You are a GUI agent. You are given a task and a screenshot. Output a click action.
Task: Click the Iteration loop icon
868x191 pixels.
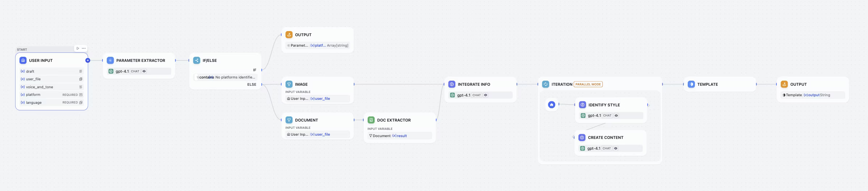click(x=545, y=84)
